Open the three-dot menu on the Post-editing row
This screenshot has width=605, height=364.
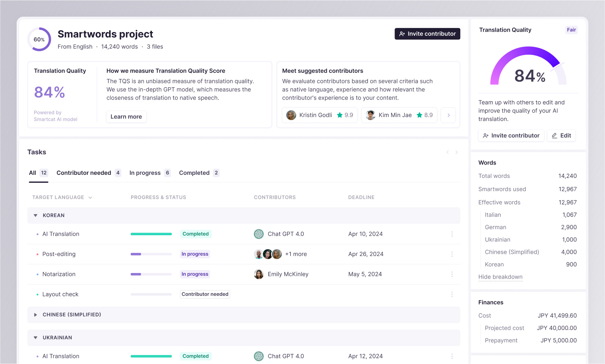pos(452,254)
